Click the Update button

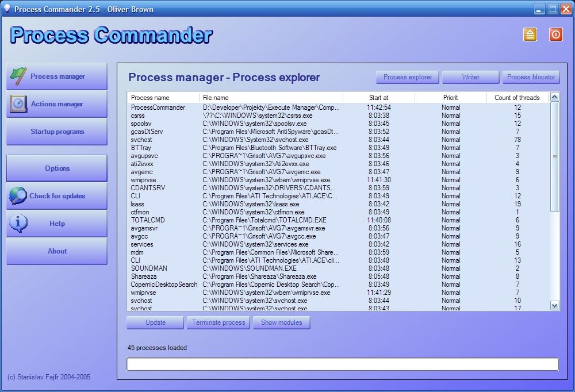coord(155,322)
